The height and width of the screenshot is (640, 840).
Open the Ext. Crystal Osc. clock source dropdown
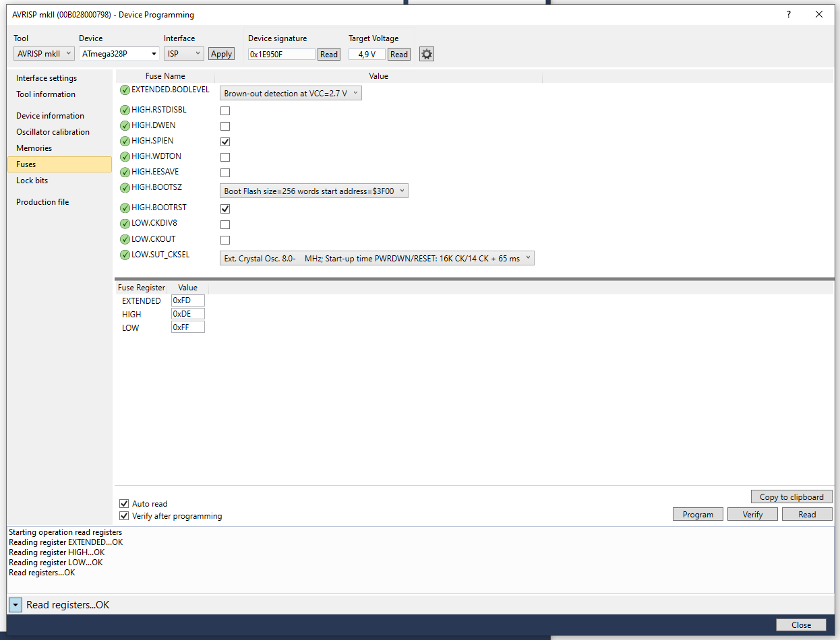point(377,258)
